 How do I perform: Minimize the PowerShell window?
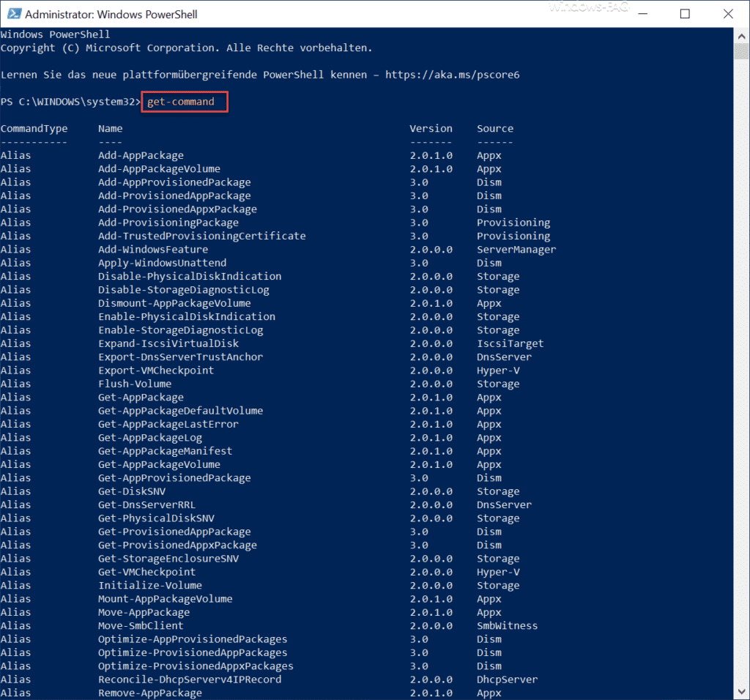(x=642, y=14)
